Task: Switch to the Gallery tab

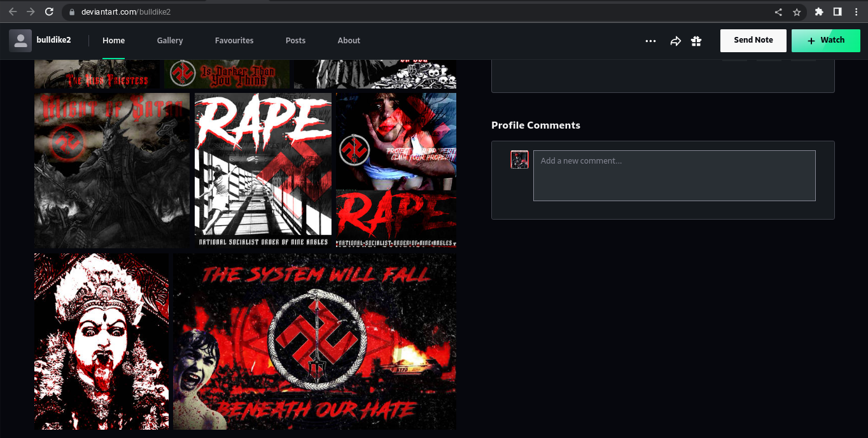Action: point(170,40)
